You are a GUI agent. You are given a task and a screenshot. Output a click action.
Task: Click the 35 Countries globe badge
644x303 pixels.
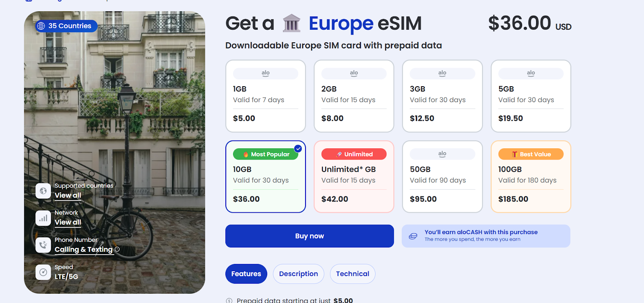point(66,26)
